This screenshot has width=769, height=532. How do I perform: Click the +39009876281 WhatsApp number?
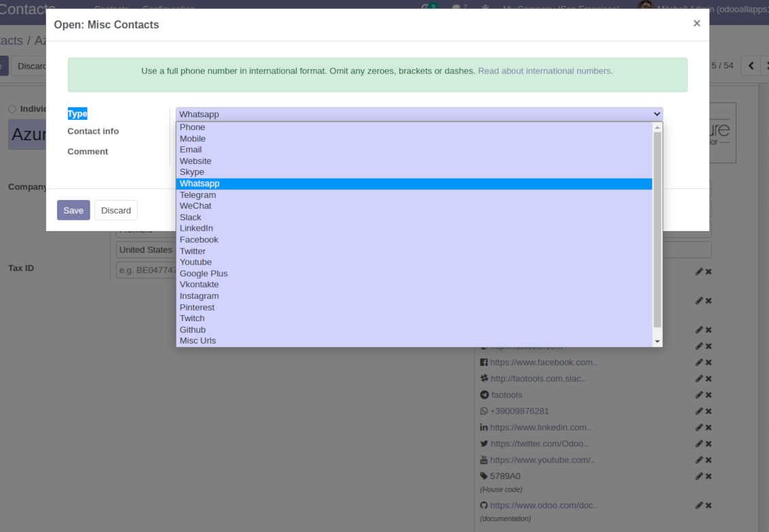tap(519, 412)
